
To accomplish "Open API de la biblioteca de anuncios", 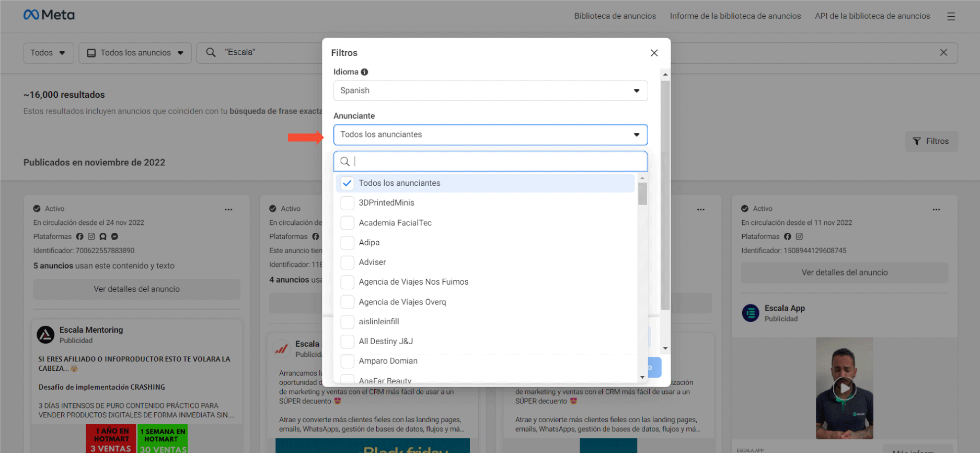I will click(x=872, y=16).
